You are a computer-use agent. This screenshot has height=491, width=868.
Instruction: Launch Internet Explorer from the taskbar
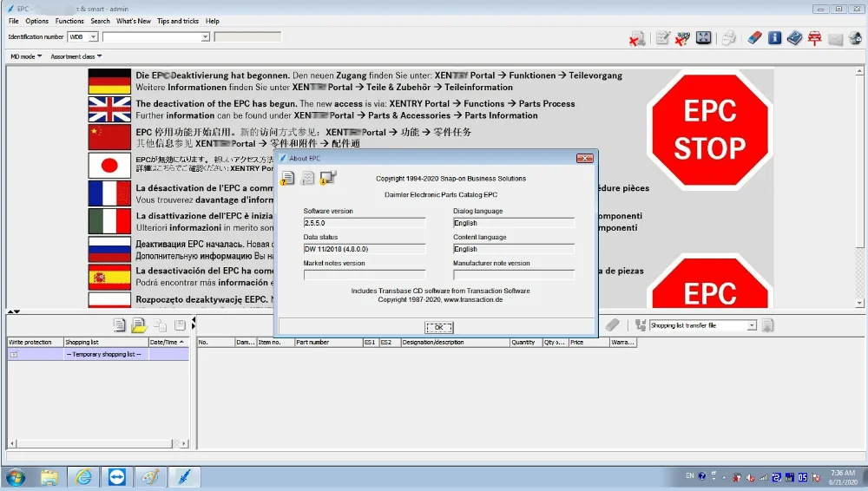83,477
